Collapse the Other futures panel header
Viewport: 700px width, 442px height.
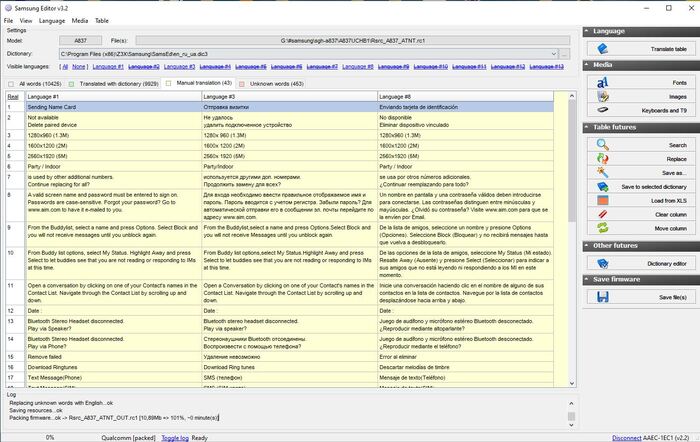click(641, 246)
